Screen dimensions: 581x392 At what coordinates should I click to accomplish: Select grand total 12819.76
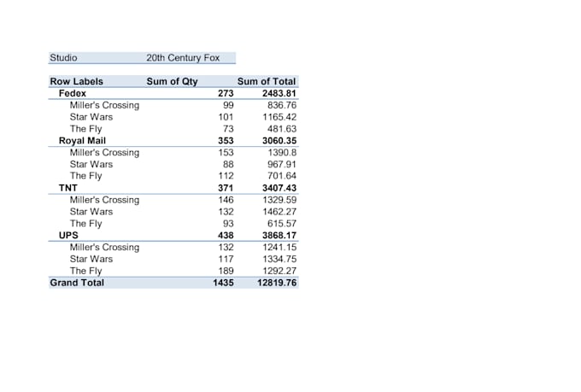point(277,283)
